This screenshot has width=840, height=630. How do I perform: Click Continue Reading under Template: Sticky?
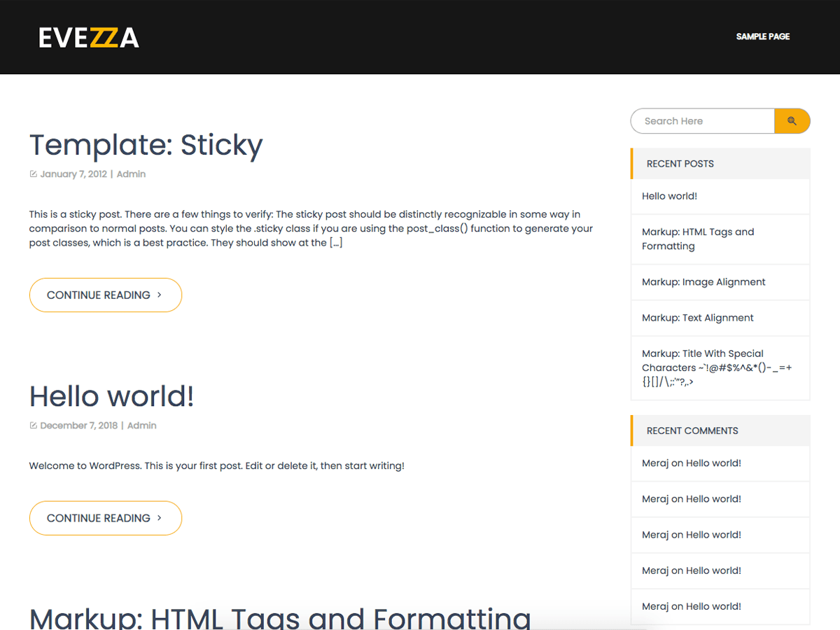pyautogui.click(x=105, y=295)
